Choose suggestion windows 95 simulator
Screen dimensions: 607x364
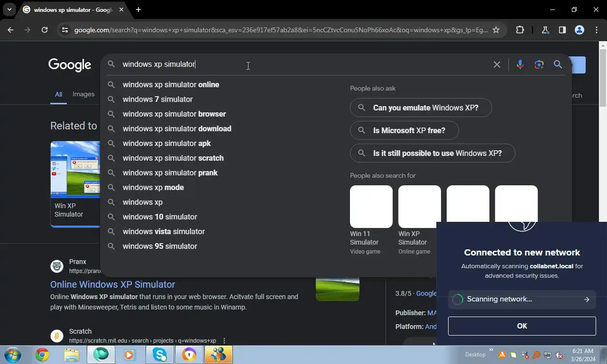(160, 246)
